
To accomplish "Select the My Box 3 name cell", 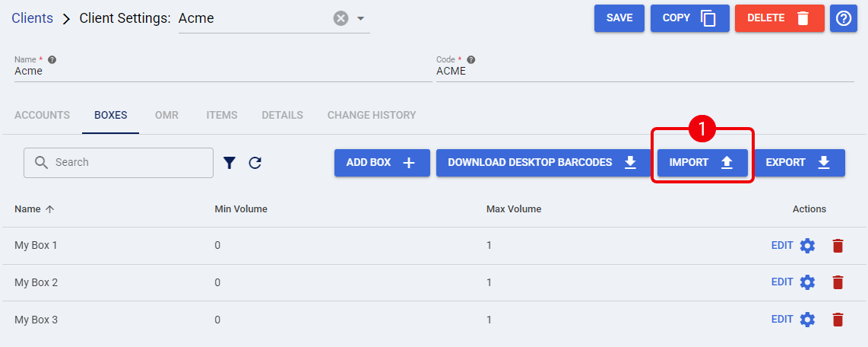I will [36, 320].
